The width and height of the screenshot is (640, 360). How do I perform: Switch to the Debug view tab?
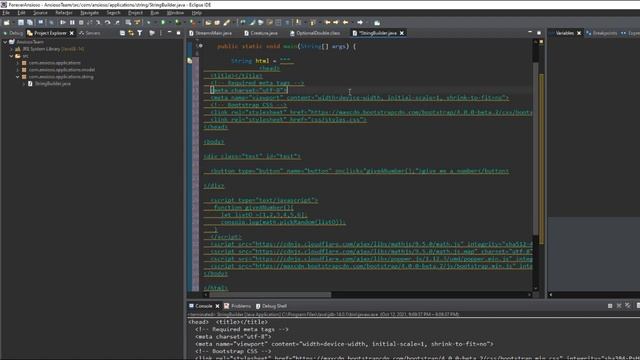(13, 33)
